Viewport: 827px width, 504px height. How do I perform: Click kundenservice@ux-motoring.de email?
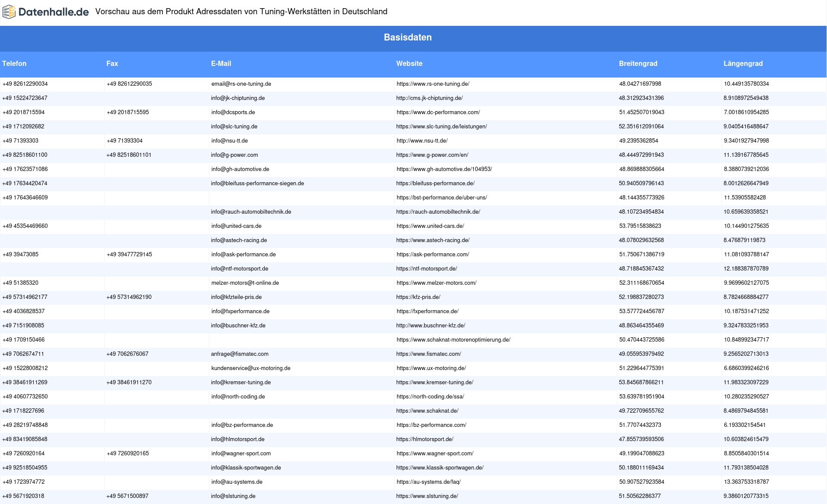[251, 368]
